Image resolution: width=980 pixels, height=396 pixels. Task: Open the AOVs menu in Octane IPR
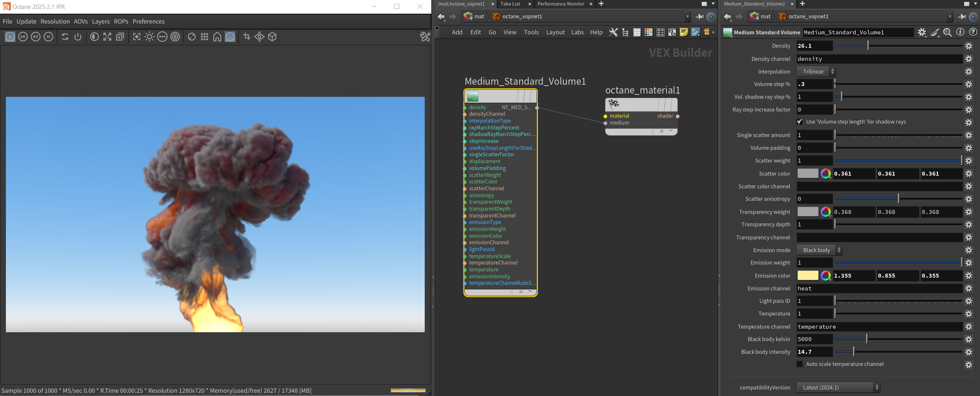(80, 21)
